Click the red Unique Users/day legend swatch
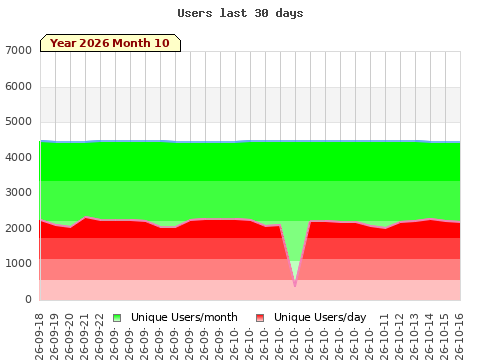This screenshot has height=360, width=480. [260, 318]
